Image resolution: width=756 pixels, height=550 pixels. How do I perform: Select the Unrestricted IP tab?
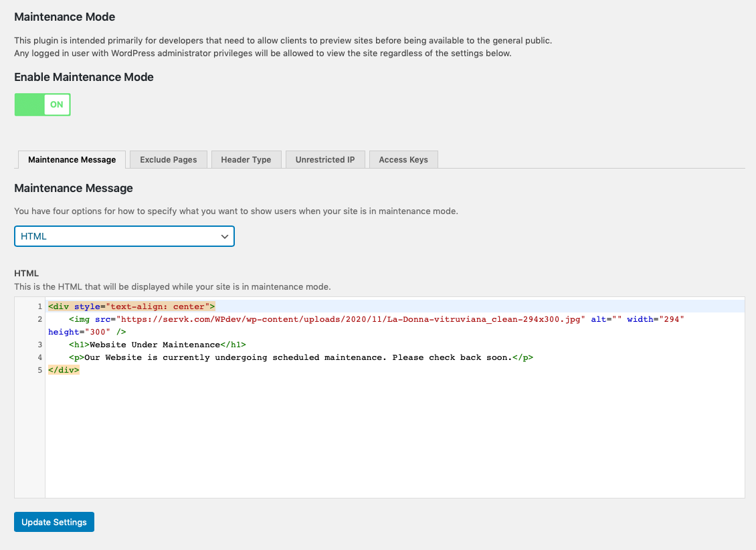tap(325, 159)
